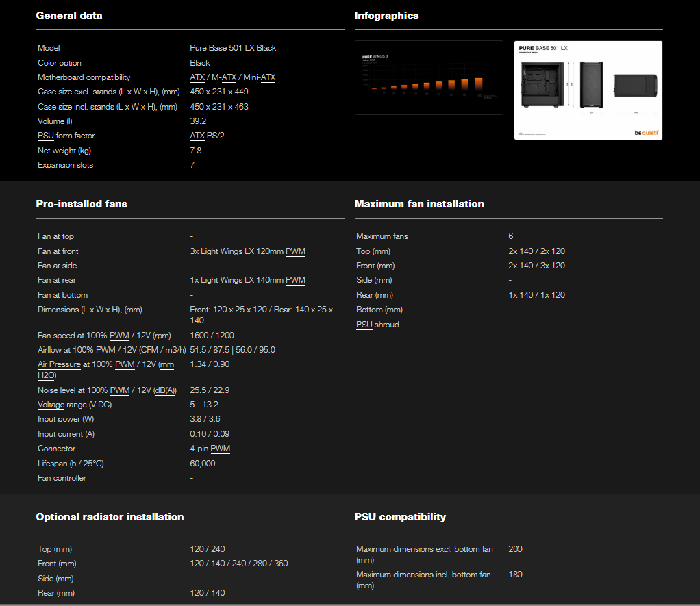Click PWM in the '4-pin PWM' connector value
Viewport: 700px width, 606px height.
[x=220, y=449]
